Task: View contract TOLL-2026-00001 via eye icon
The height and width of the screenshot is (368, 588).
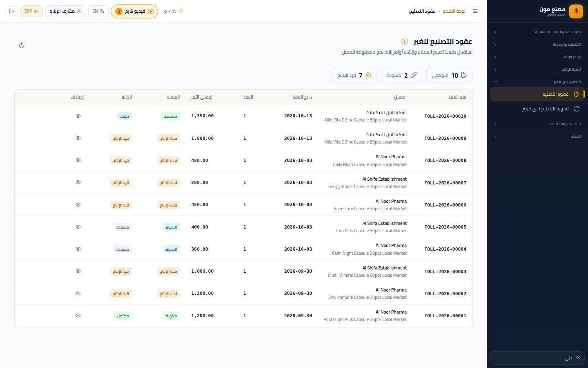Action: pos(78,316)
